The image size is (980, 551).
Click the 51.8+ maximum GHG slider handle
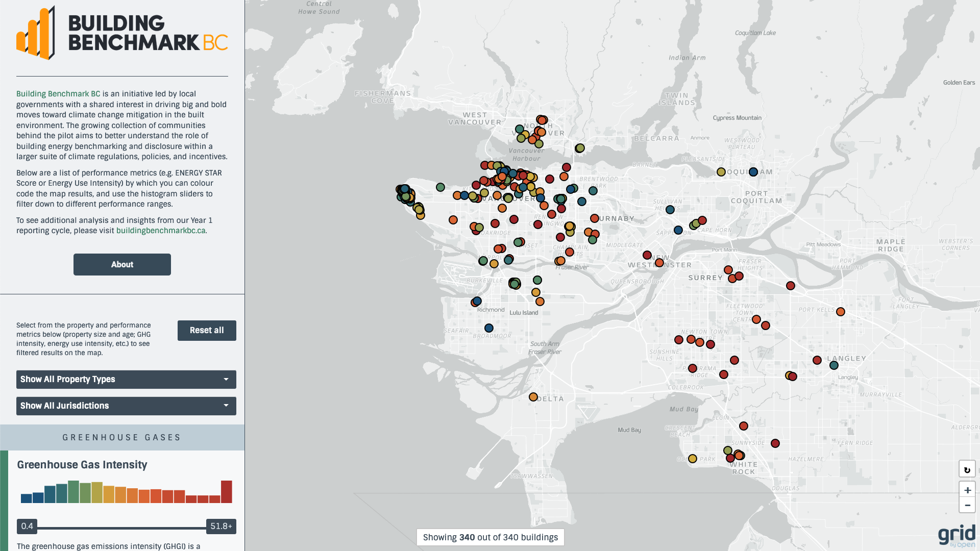pos(221,526)
